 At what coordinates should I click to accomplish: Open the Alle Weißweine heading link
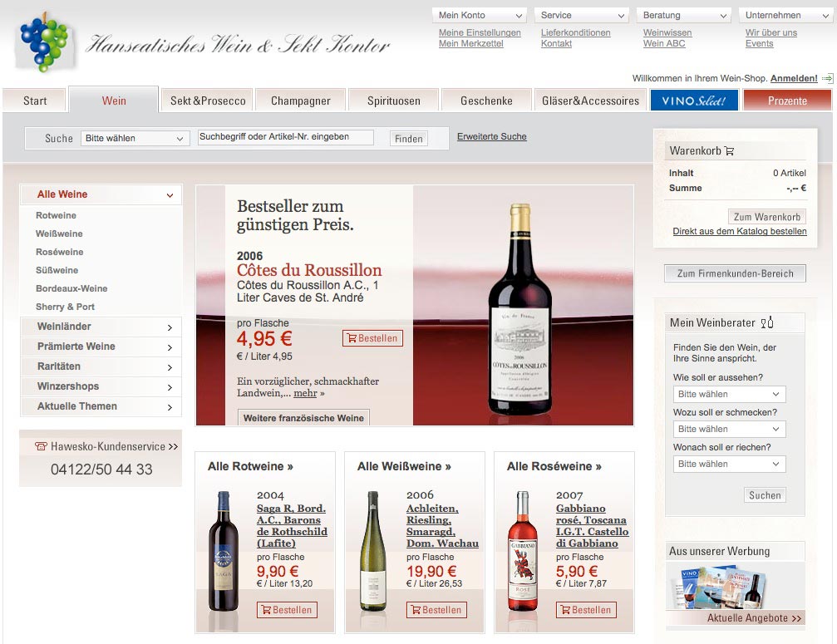coord(404,466)
